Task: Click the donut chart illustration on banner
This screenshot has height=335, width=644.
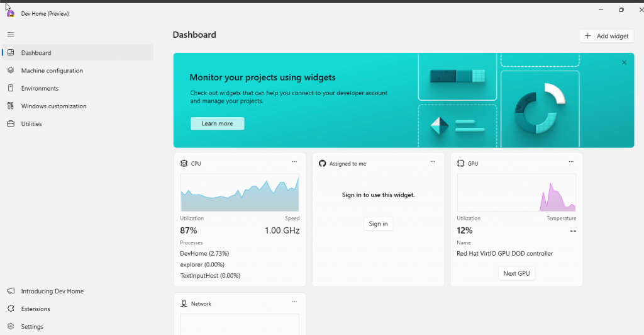Action: [x=540, y=109]
